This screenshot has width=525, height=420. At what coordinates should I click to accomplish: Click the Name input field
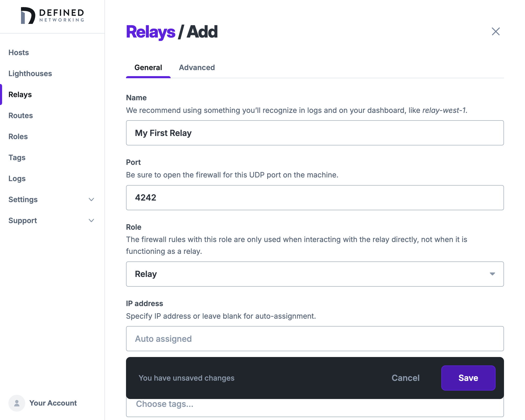pyautogui.click(x=315, y=133)
